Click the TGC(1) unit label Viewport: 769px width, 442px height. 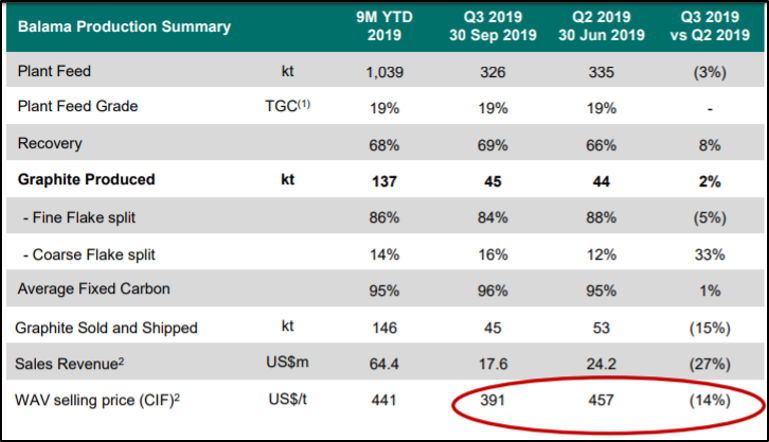pos(287,106)
